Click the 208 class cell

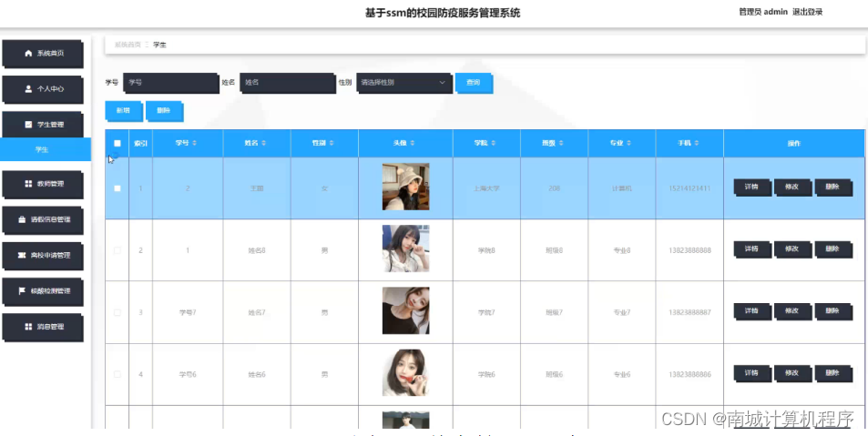(554, 188)
